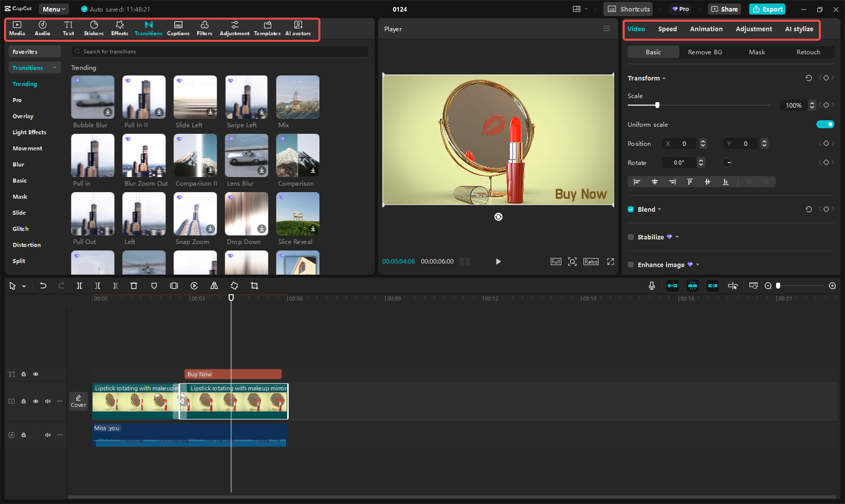Open the Menu dropdown
Image resolution: width=845 pixels, height=504 pixels.
[53, 9]
